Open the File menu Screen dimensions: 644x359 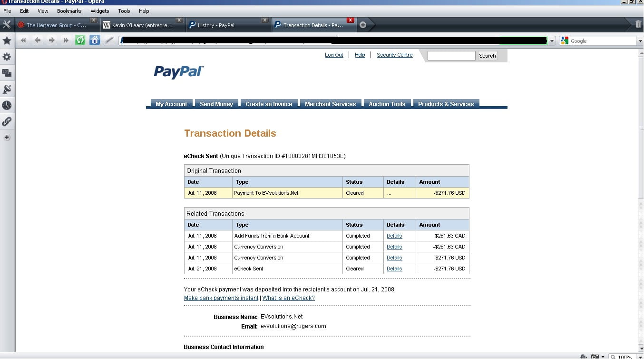point(7,11)
